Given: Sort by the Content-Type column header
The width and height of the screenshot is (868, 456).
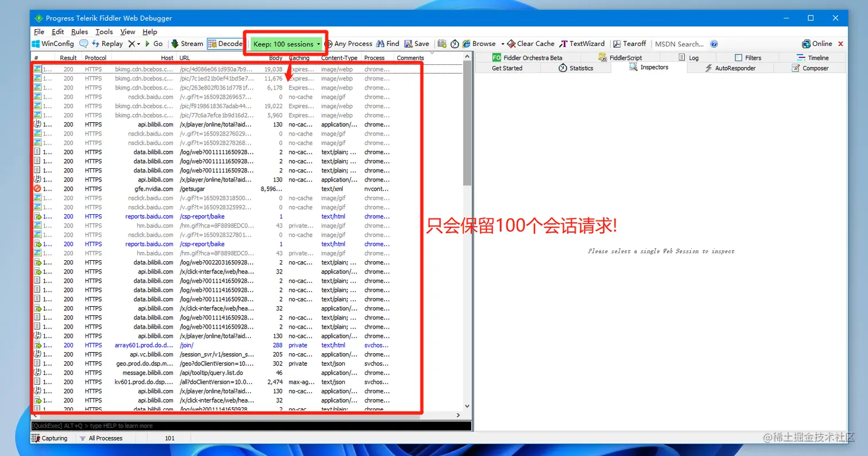Looking at the screenshot, I should pos(339,57).
